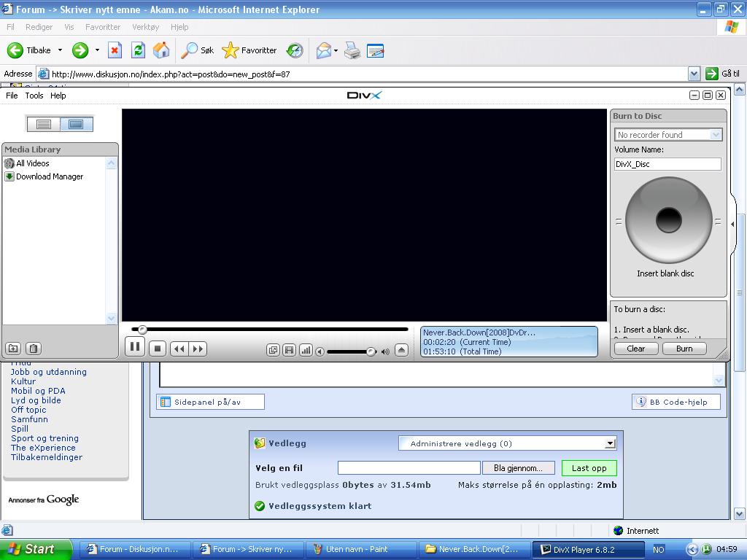The width and height of the screenshot is (747, 560).
Task: Eject or open media file button
Action: (402, 351)
